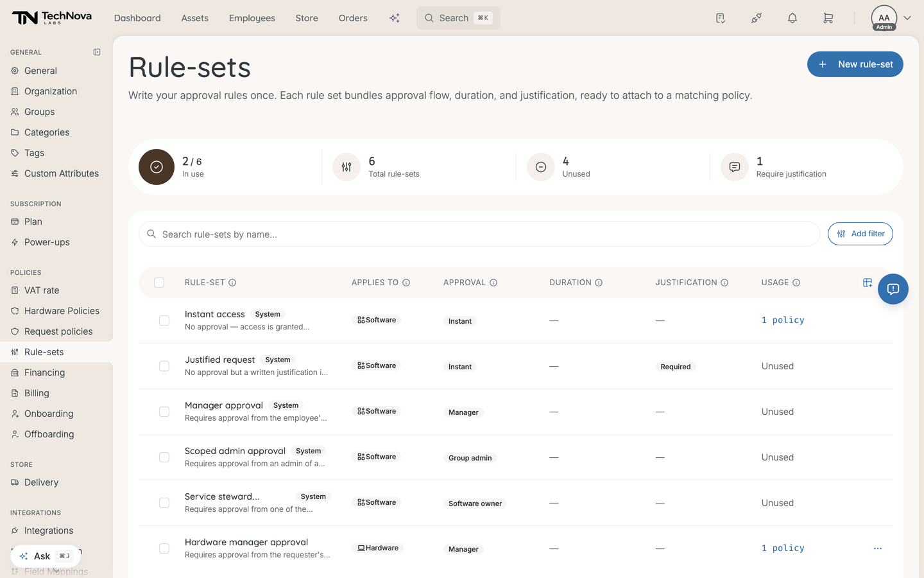Click the USAGE column info icon
The height and width of the screenshot is (578, 924).
tap(796, 283)
